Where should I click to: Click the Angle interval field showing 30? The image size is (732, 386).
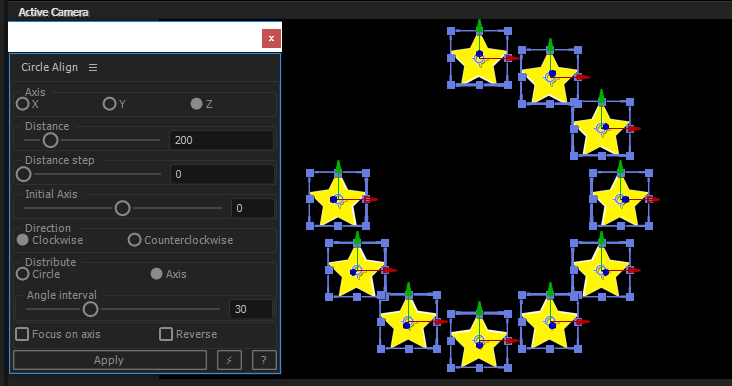point(251,309)
